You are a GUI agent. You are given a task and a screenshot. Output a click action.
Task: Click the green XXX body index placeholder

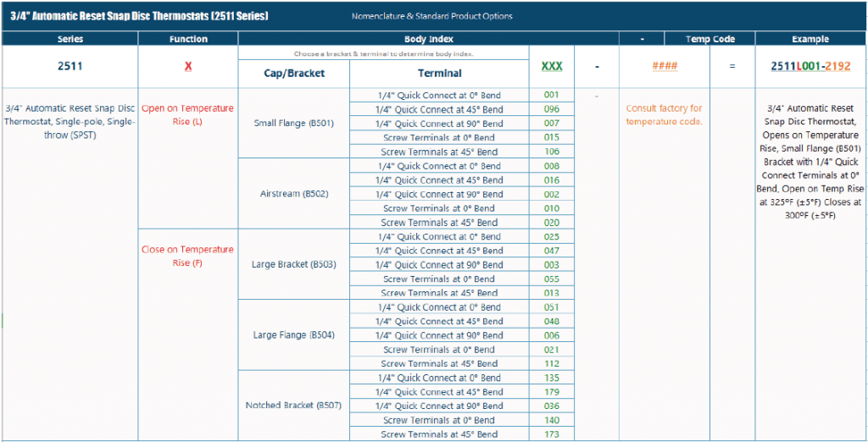click(552, 66)
